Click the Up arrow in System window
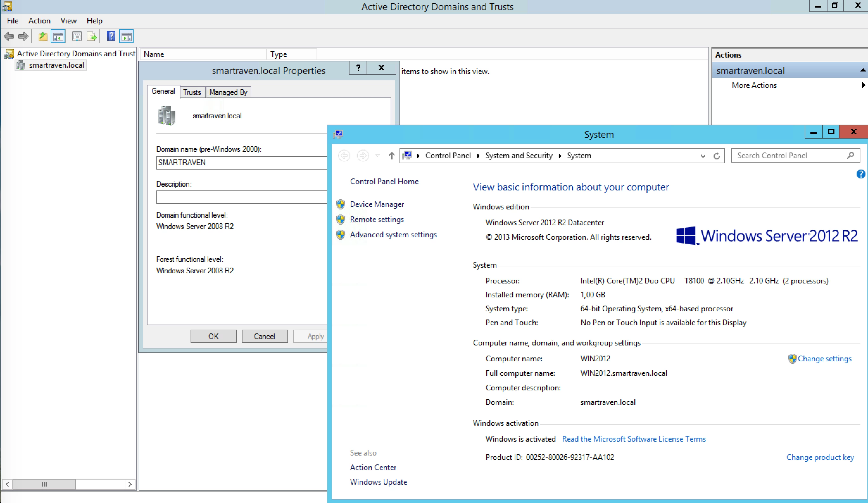Viewport: 868px width, 503px height. pos(392,156)
